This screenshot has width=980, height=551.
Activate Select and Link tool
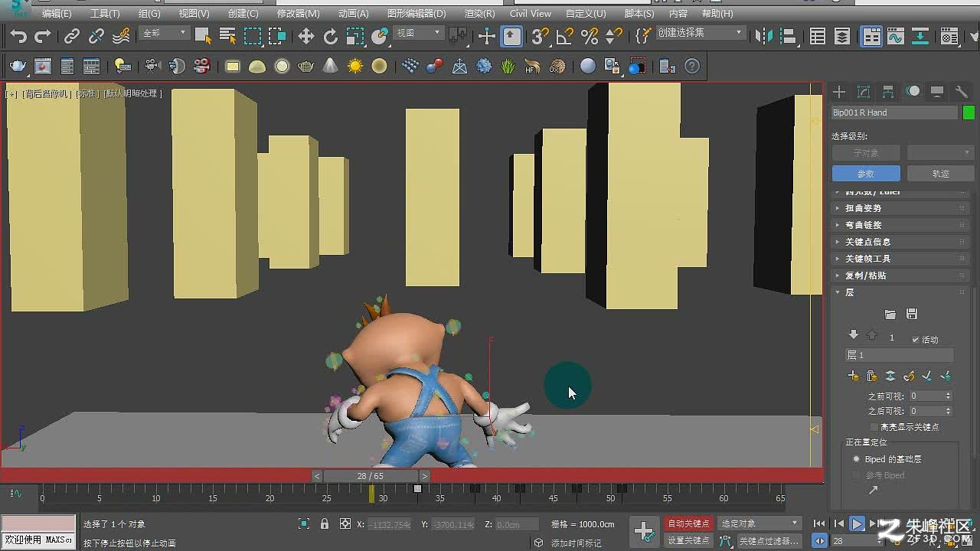(x=72, y=36)
